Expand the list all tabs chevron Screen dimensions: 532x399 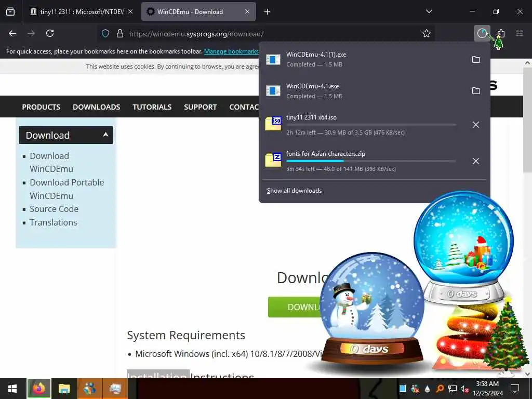click(429, 11)
